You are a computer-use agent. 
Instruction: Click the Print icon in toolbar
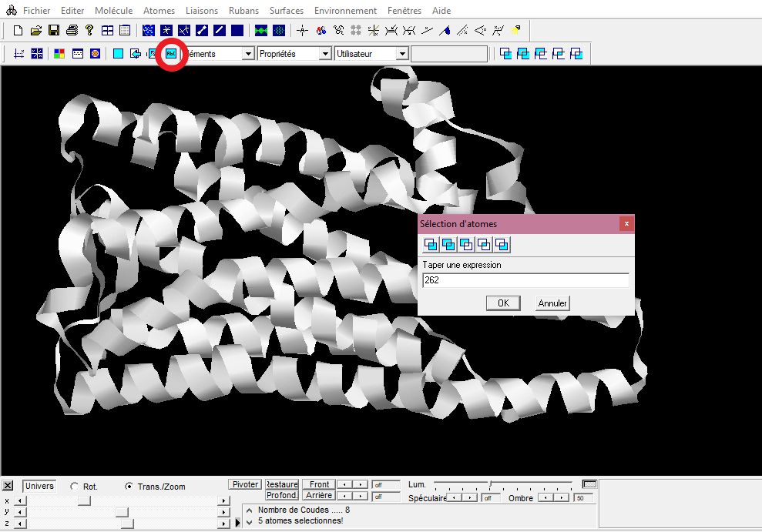point(72,31)
